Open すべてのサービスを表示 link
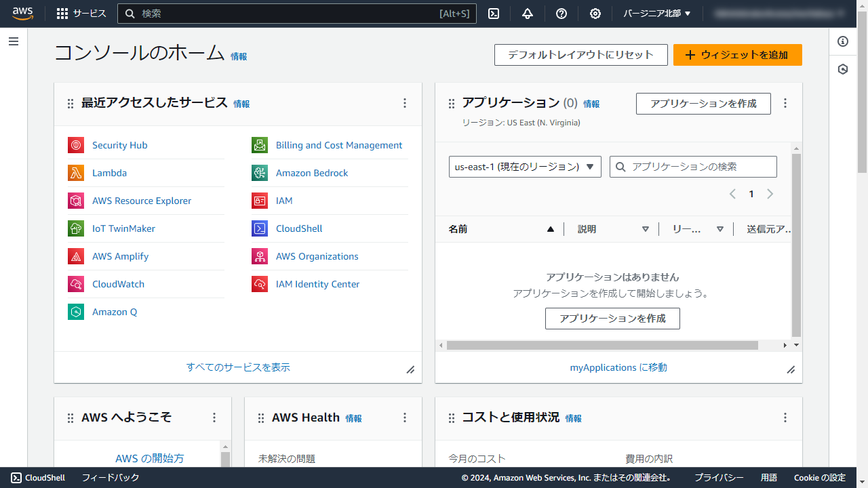This screenshot has height=488, width=868. click(238, 367)
